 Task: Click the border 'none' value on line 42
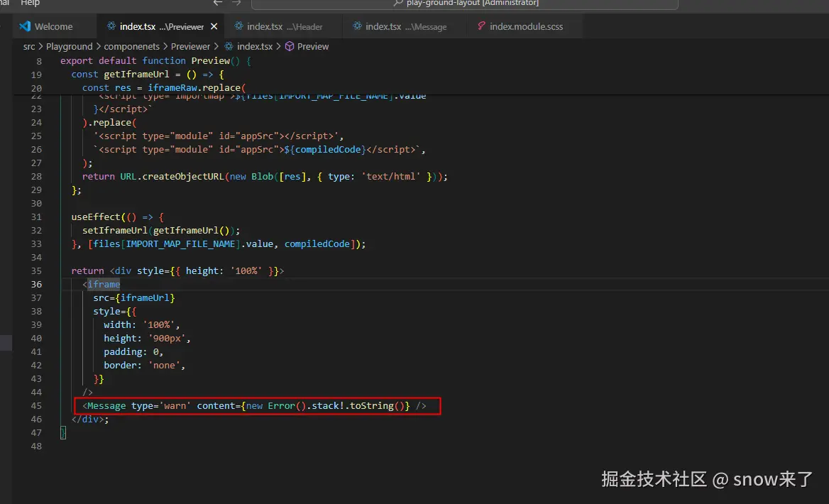coord(165,366)
